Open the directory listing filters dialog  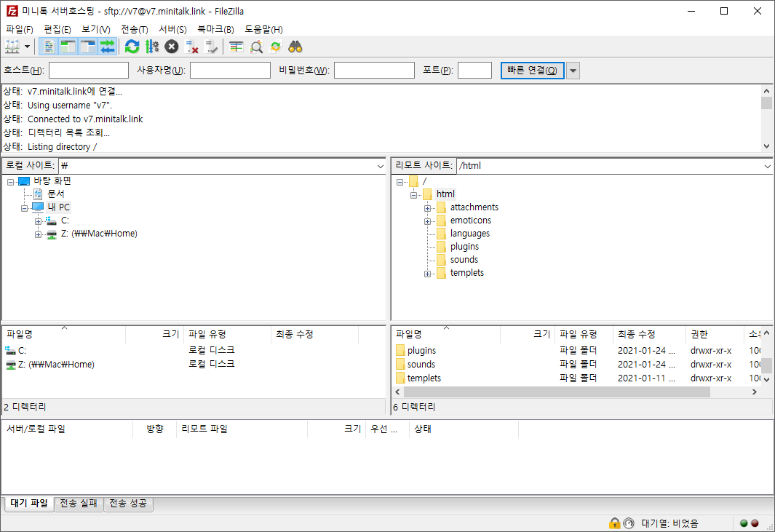237,47
